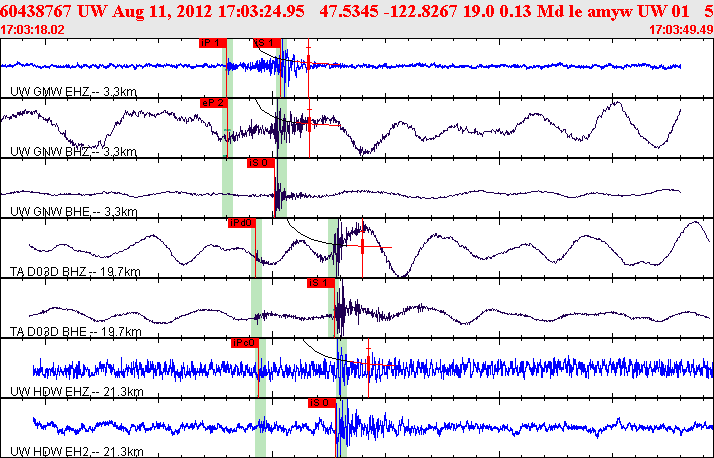
Task: Click the 'TA D03D BHE -- 19.7km' trace label
Action: tap(76, 332)
